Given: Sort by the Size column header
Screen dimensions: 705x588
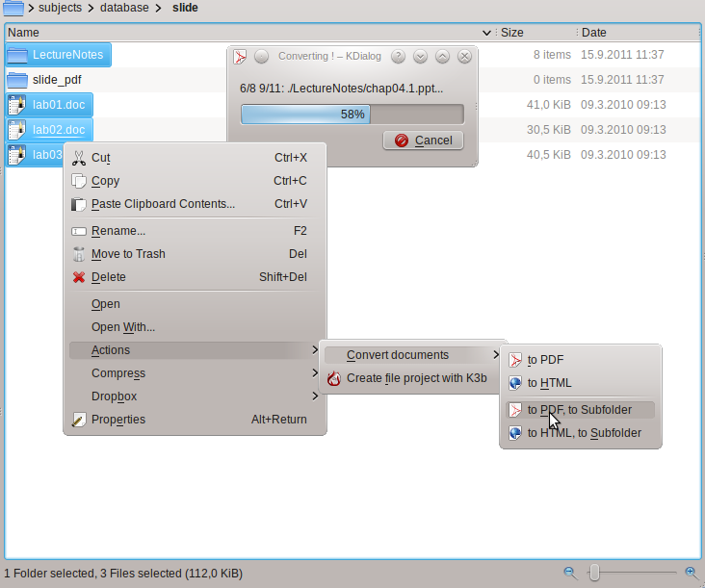Looking at the screenshot, I should pyautogui.click(x=535, y=33).
